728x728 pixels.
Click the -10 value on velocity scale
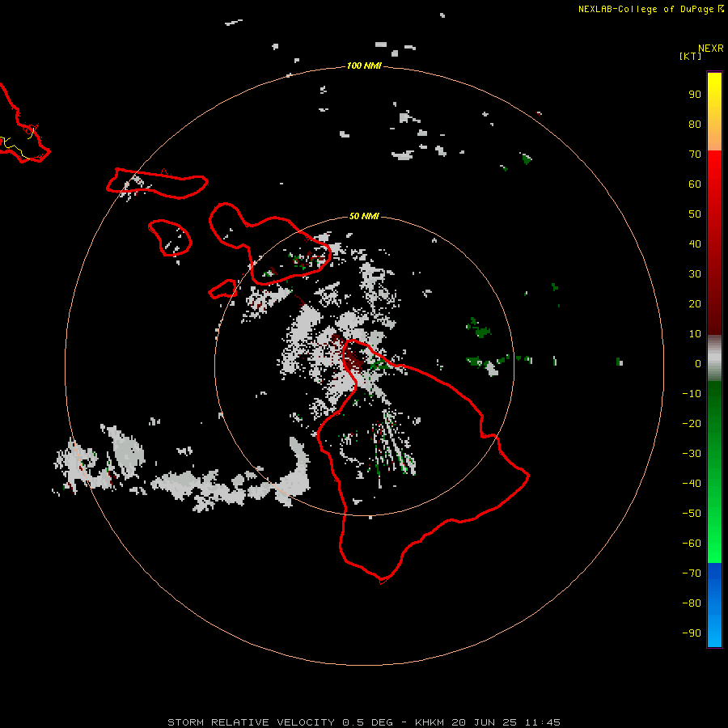[692, 394]
